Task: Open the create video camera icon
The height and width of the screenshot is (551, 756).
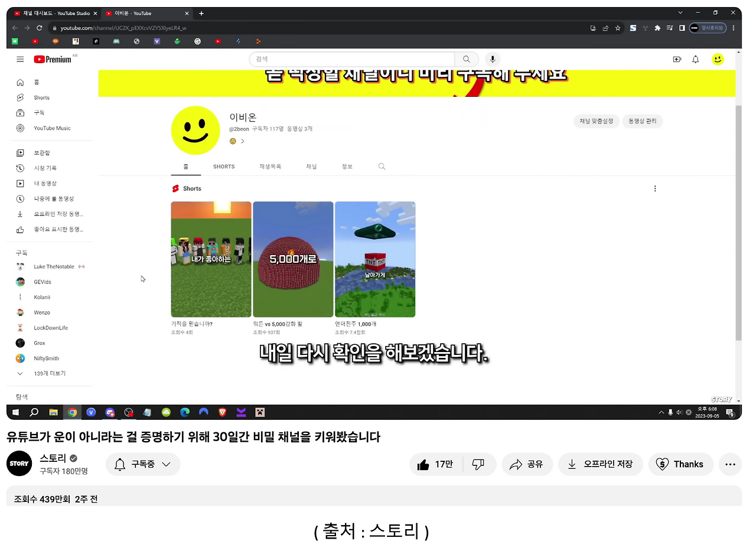Action: pyautogui.click(x=677, y=59)
